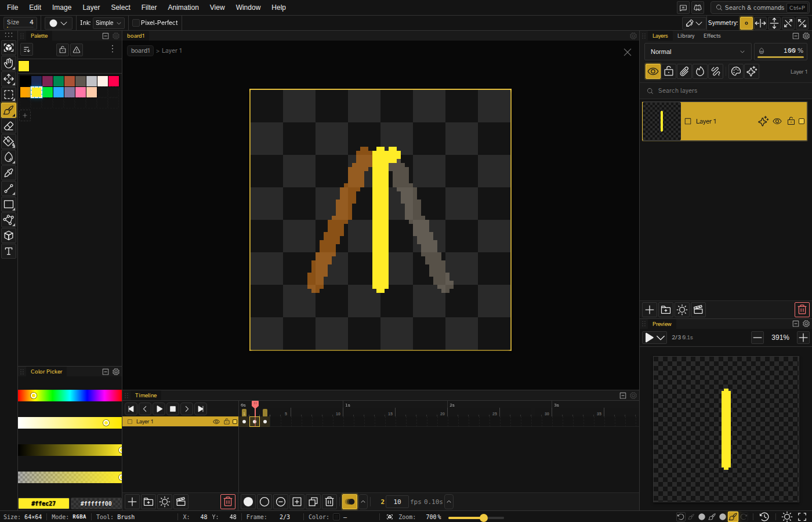812x522 pixels.
Task: Expand the fps options arrow
Action: click(449, 502)
